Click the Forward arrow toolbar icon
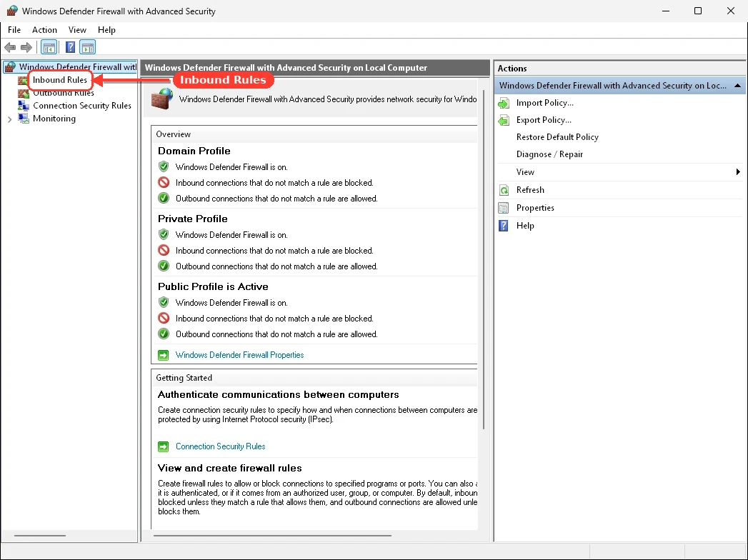 [26, 47]
